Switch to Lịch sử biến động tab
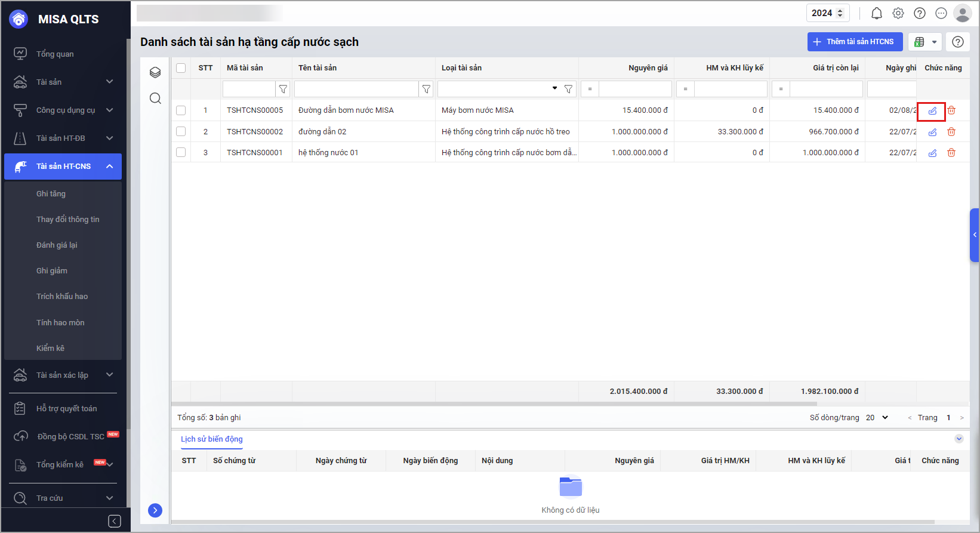980x533 pixels. point(212,439)
